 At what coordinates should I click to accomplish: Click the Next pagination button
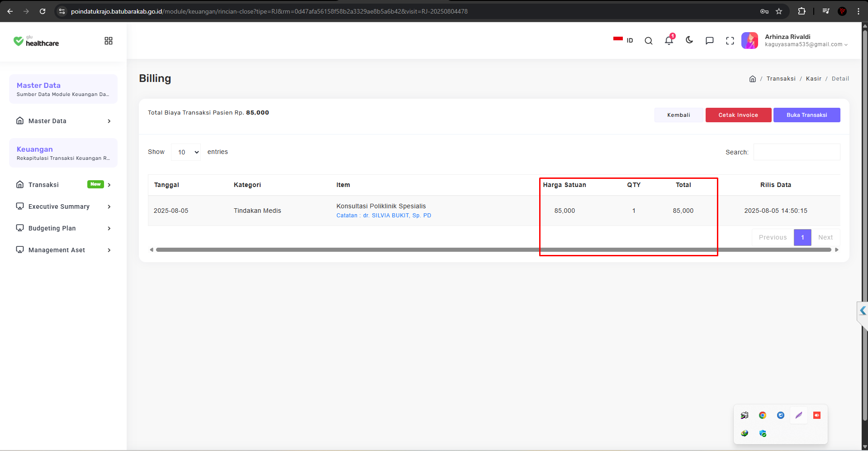[825, 237]
